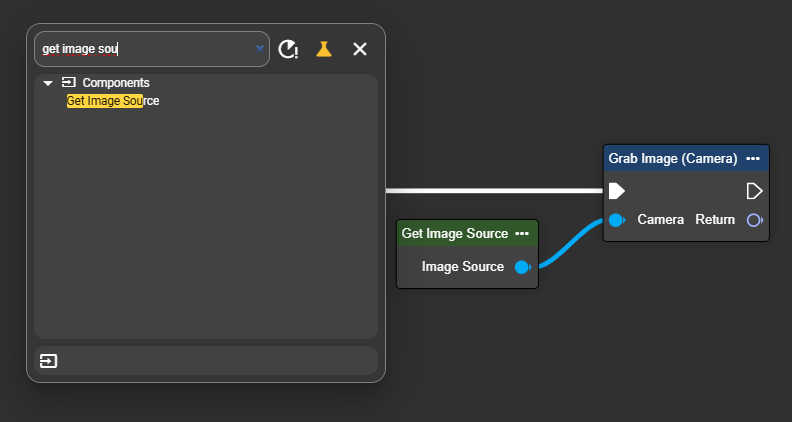Select the Components category label
Screen dimensions: 792x422
pos(116,83)
